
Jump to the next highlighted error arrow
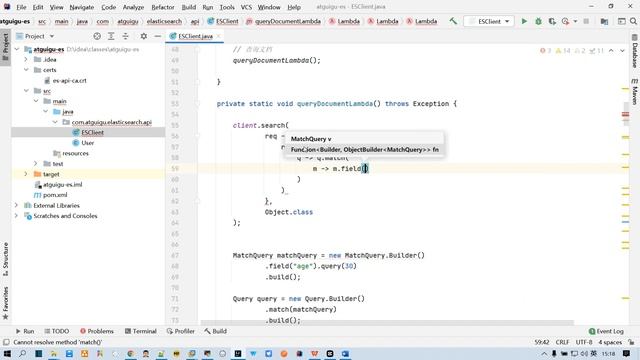(x=622, y=51)
